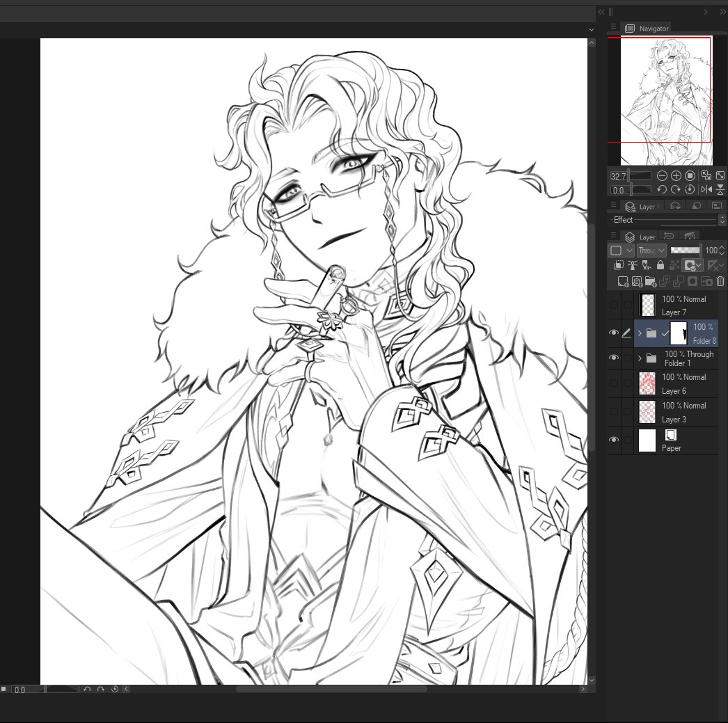The height and width of the screenshot is (723, 728).
Task: Delete the selected layer with trash icon
Action: coord(720,281)
